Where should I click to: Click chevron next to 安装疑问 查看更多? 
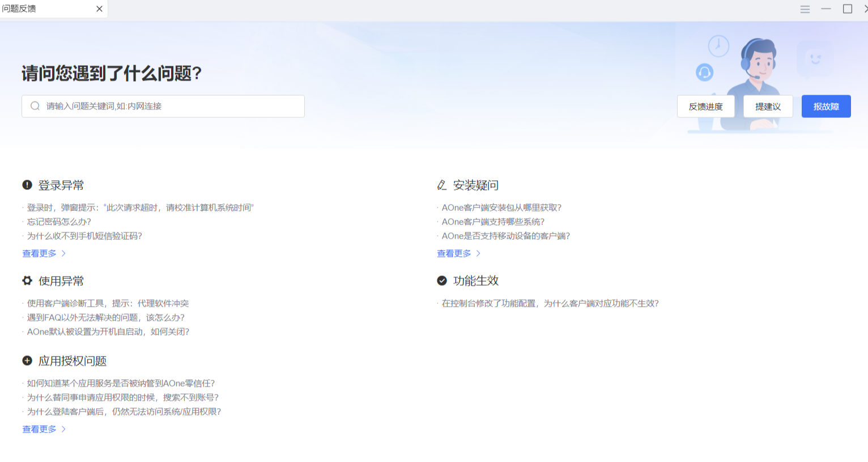click(478, 253)
